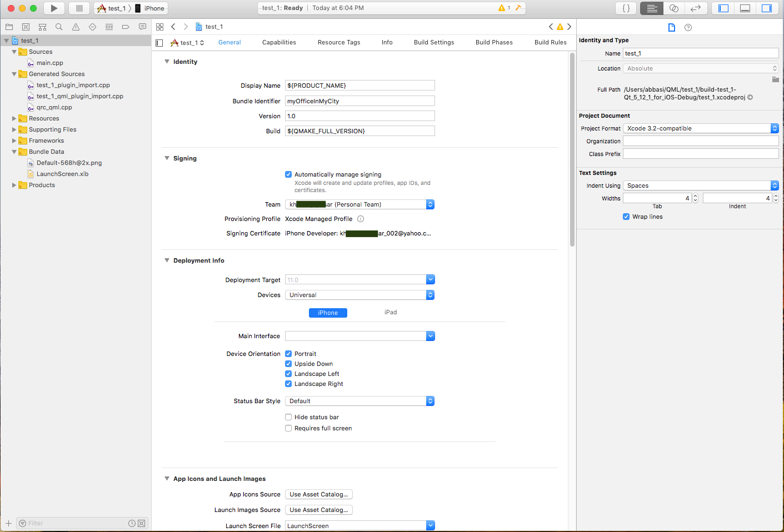Open the Devices Universal dropdown
The height and width of the screenshot is (532, 784).
pos(359,295)
